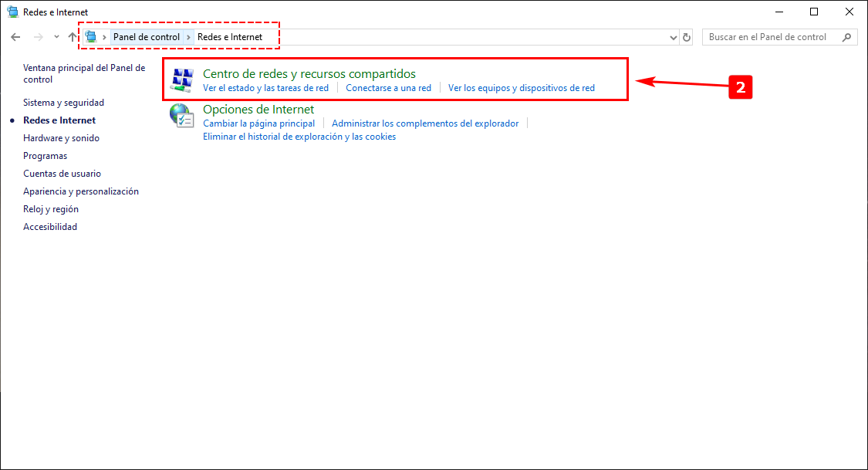The width and height of the screenshot is (868, 470).
Task: Expand the address bar history dropdown
Action: (x=674, y=37)
